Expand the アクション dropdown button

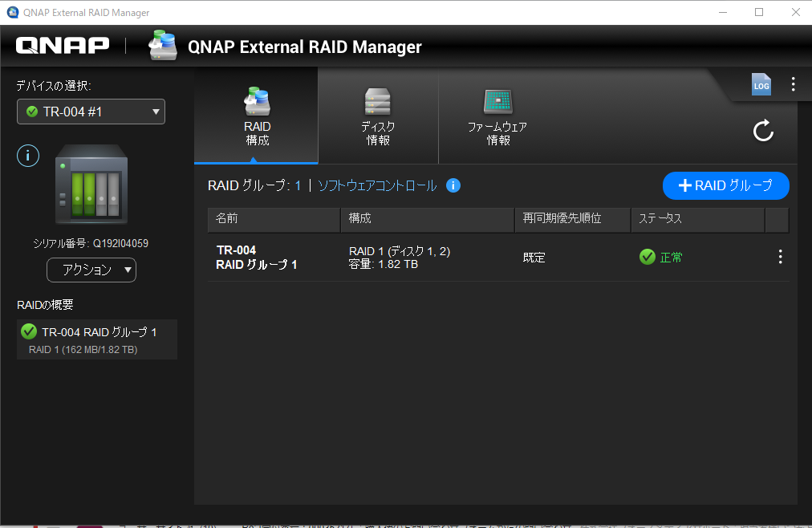[91, 270]
